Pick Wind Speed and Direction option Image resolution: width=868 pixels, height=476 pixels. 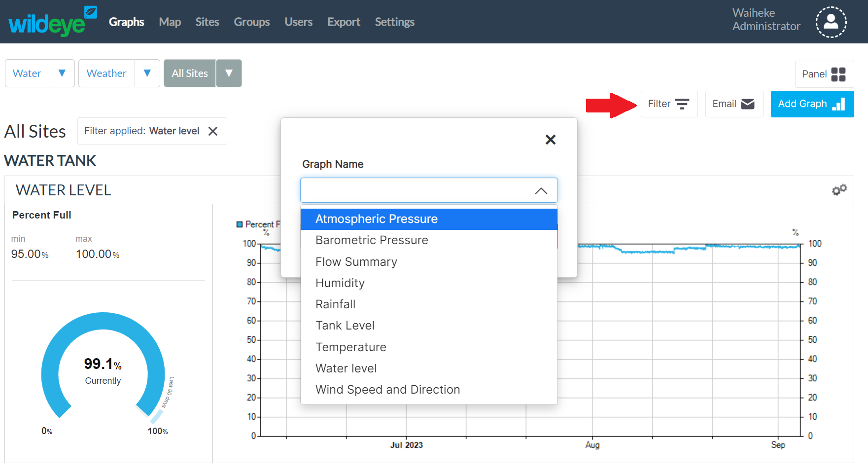(x=387, y=390)
